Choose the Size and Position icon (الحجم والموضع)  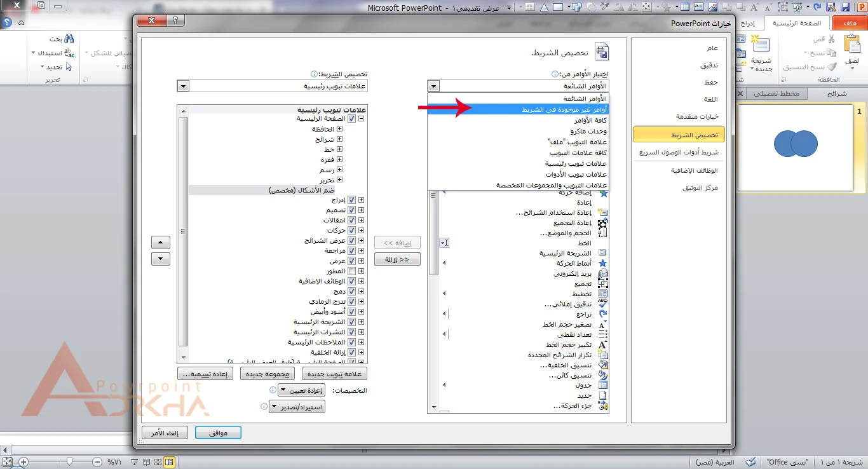[602, 233]
